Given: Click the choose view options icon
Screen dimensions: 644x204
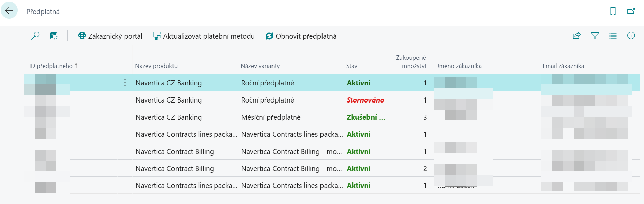Looking at the screenshot, I should click(613, 36).
